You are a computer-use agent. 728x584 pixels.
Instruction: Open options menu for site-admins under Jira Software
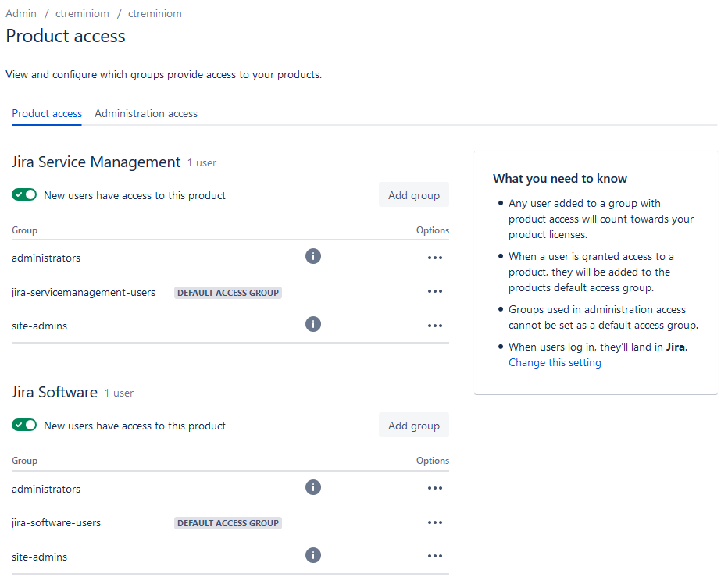pos(435,556)
